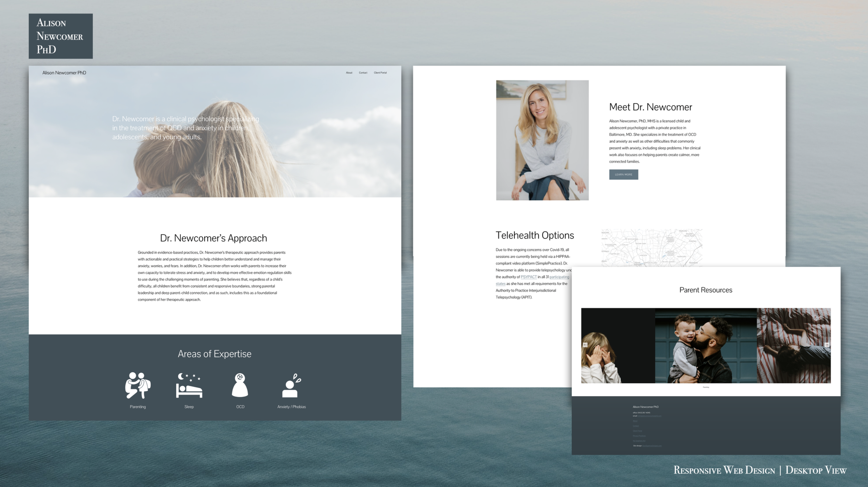Open the Anxiety / Phobias icon
Viewport: 868px width, 487px height.
[291, 386]
